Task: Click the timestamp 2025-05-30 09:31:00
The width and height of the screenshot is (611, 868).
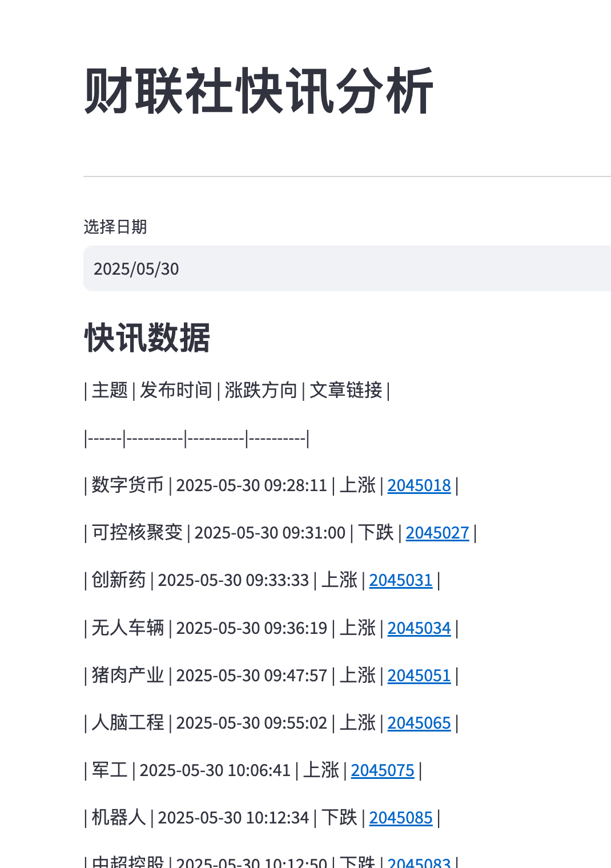Action: (x=270, y=533)
